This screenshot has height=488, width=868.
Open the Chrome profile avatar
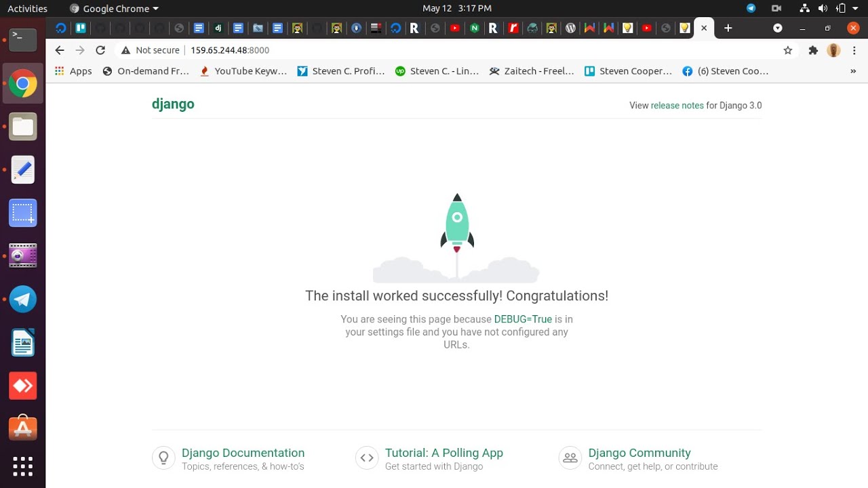click(x=834, y=50)
